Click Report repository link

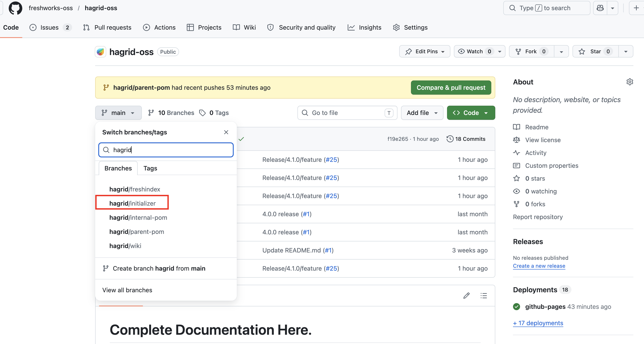(x=538, y=217)
